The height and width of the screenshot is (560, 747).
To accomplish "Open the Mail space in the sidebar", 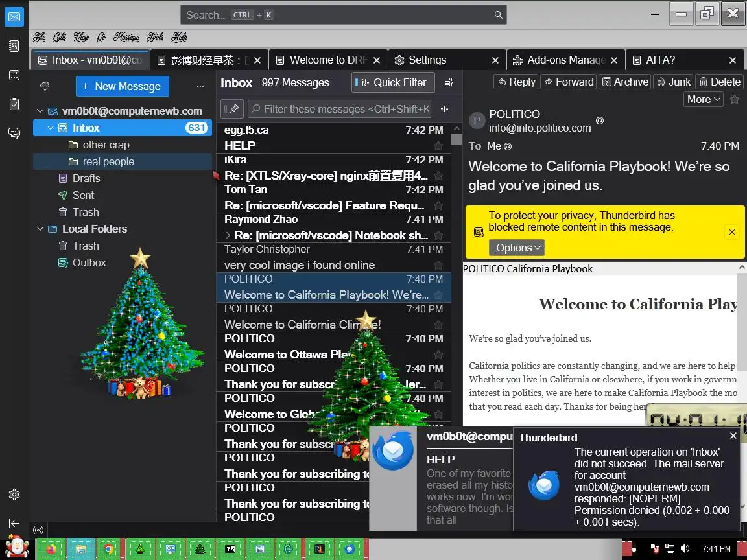I will coord(14,17).
